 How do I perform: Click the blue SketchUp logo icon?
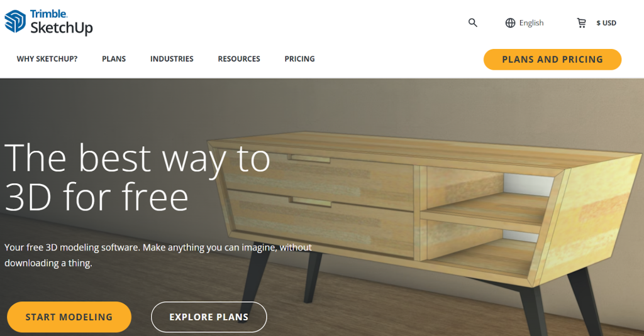click(15, 21)
